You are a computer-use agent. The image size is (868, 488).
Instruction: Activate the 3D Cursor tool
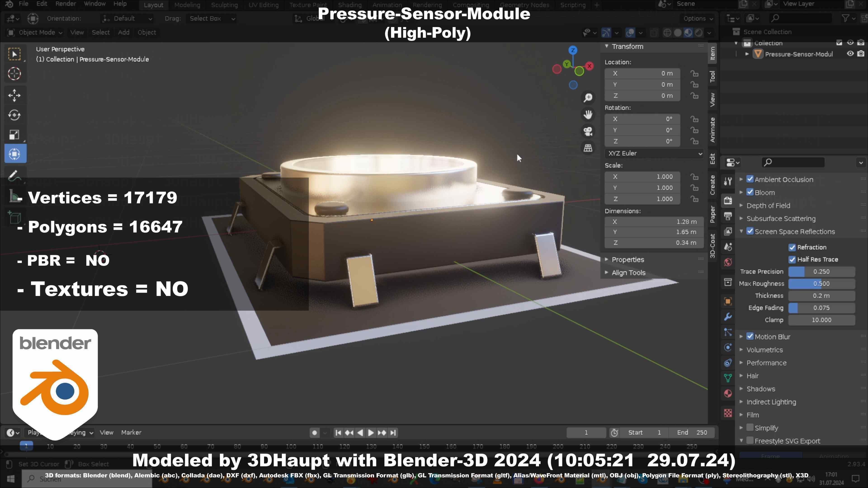pyautogui.click(x=14, y=74)
